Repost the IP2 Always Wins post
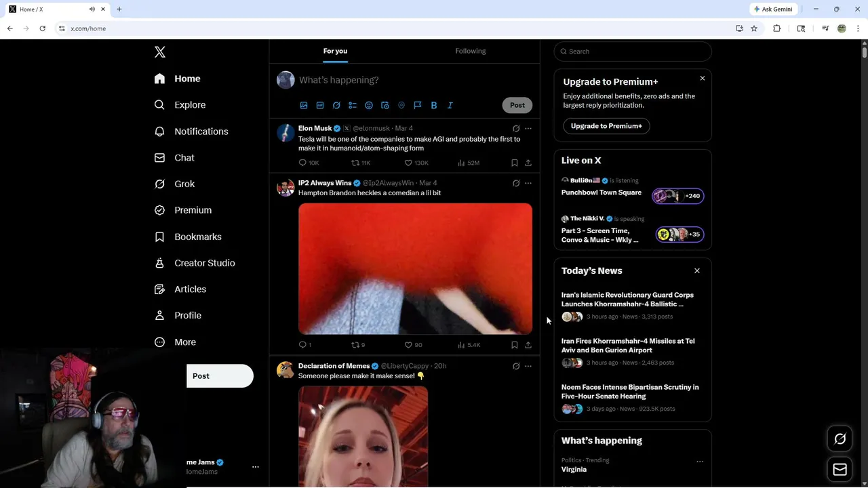Viewport: 868px width, 488px height. tap(358, 345)
